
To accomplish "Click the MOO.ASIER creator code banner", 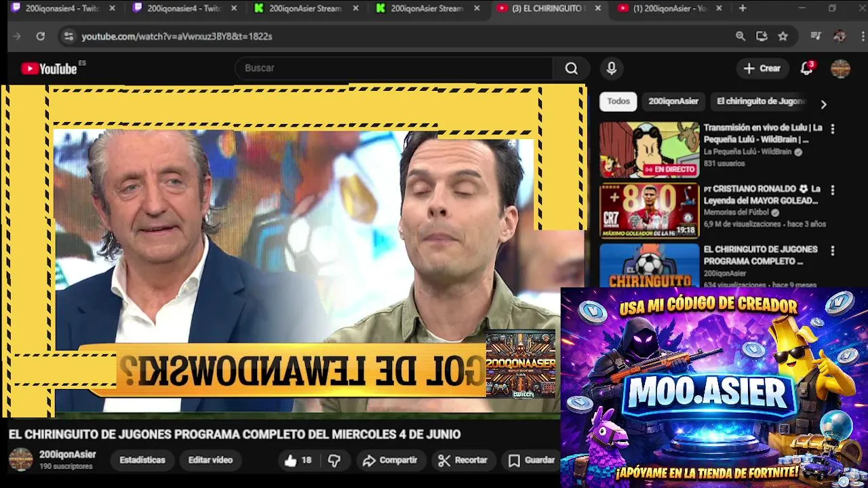I will (714, 388).
